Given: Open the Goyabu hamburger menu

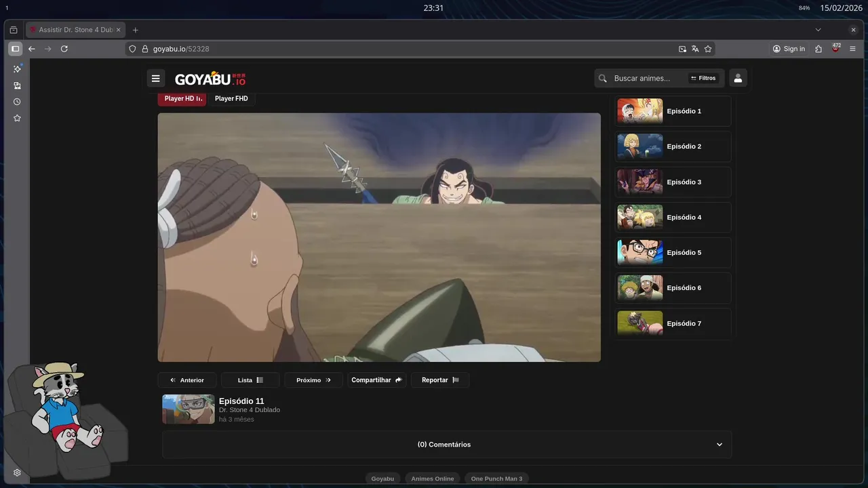Looking at the screenshot, I should tap(155, 78).
